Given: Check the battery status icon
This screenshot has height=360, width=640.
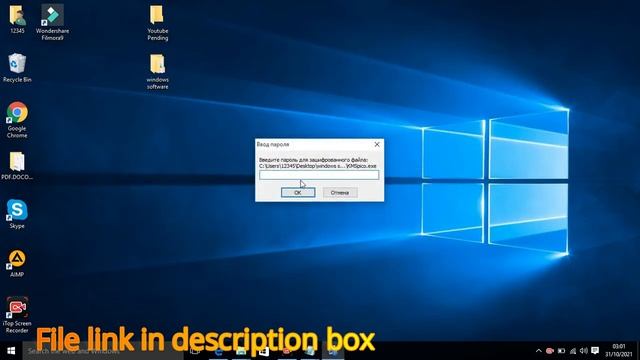Looking at the screenshot, I should (561, 351).
